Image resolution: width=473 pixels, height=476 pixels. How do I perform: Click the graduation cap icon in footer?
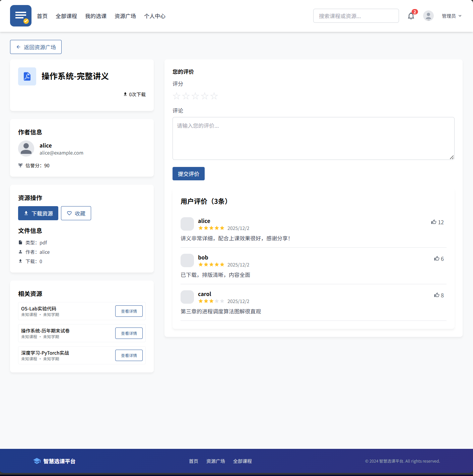click(x=37, y=461)
